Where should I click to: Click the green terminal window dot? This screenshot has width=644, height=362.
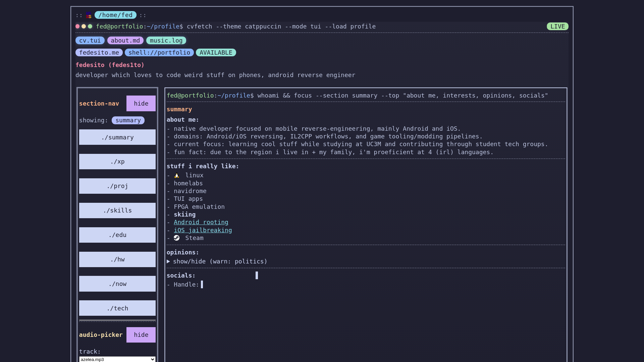(x=90, y=26)
